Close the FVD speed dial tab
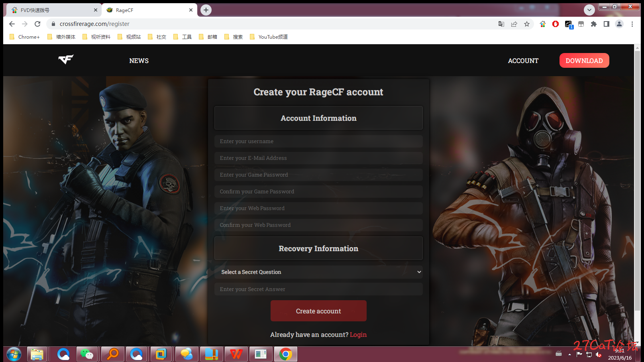 pos(96,10)
